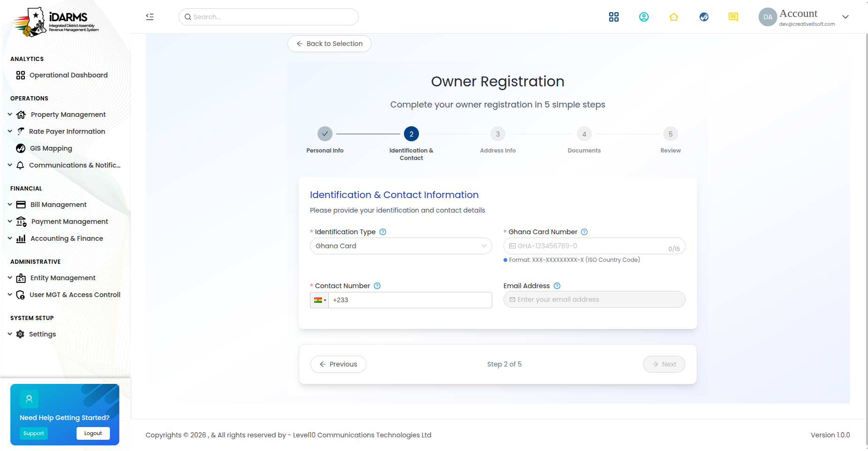Open the Identification Type dropdown
Viewport: 868px width, 451px height.
click(401, 246)
